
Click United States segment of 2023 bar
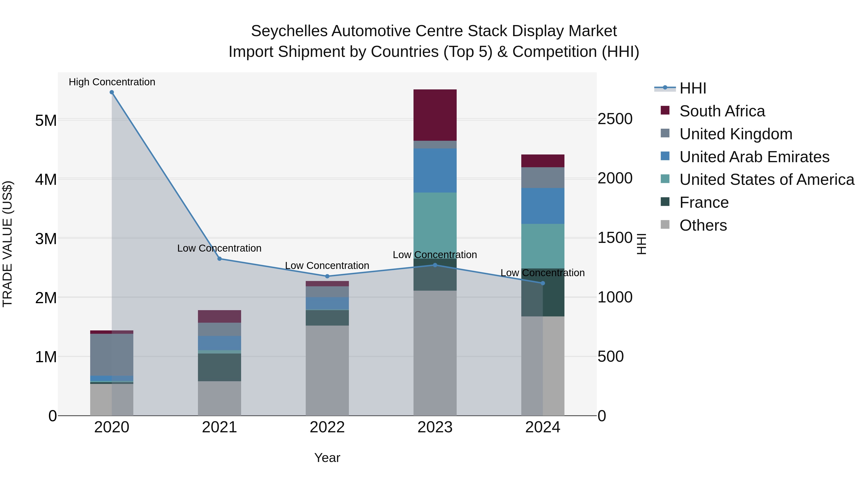pos(435,226)
